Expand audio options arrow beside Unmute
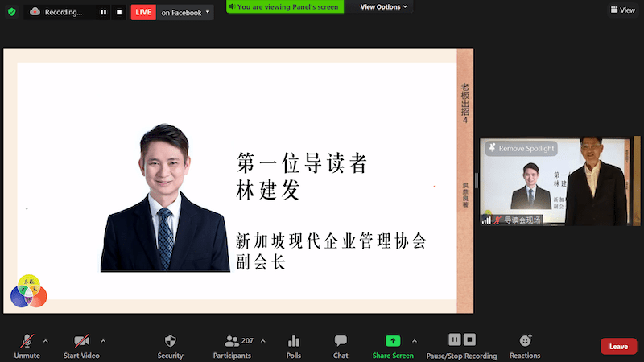 (45, 340)
